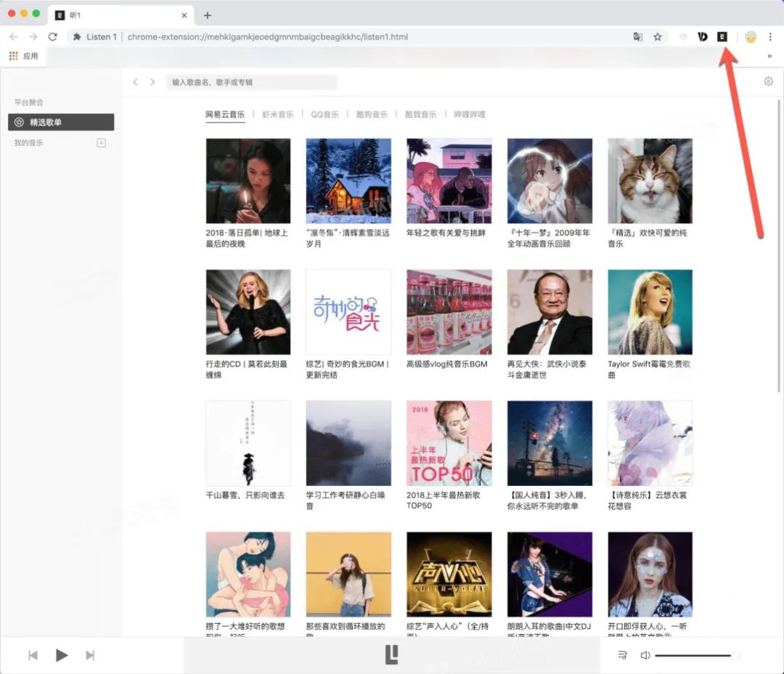Open 年轻之歌有关爱与挑衅 playlist cover

click(x=449, y=181)
